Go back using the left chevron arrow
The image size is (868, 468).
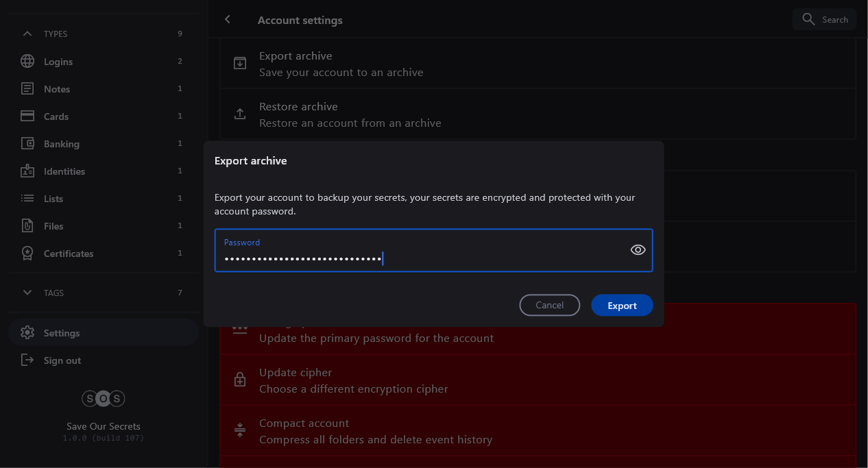228,20
